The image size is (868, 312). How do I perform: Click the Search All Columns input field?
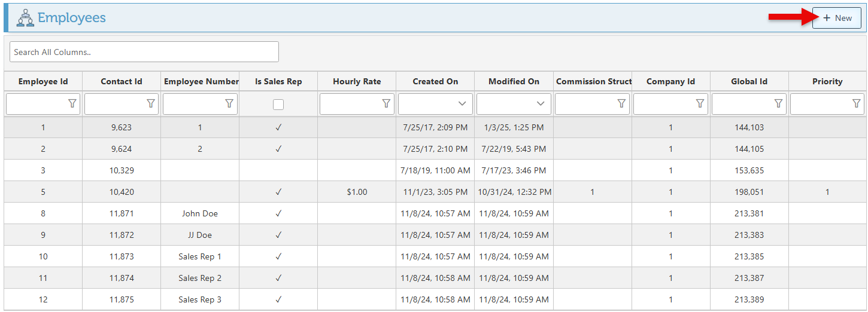pos(144,52)
